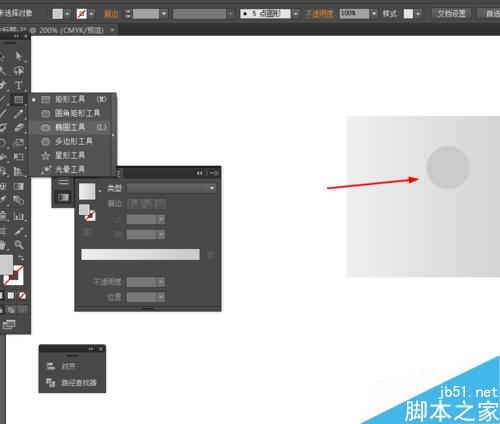Select the Zoom magnifier tool
This screenshot has width=500, height=424.
(19, 245)
